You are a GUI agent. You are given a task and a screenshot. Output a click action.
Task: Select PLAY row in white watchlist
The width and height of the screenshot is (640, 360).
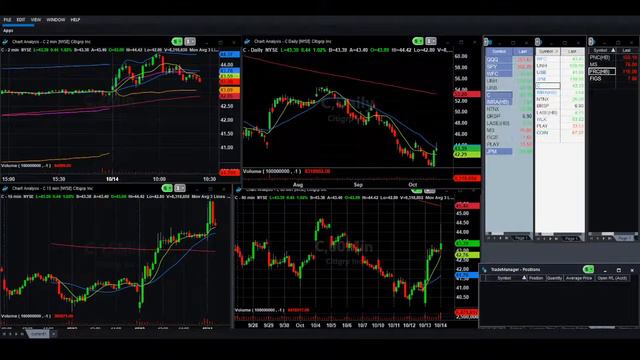560,126
